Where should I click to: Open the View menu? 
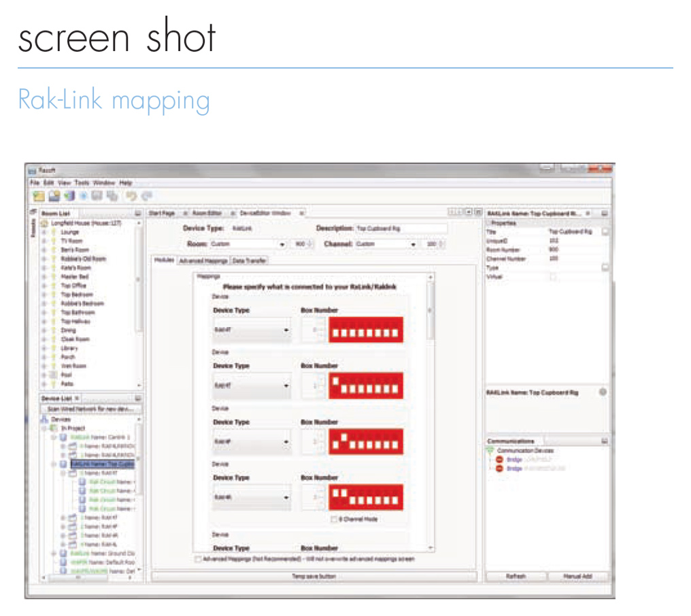(65, 182)
